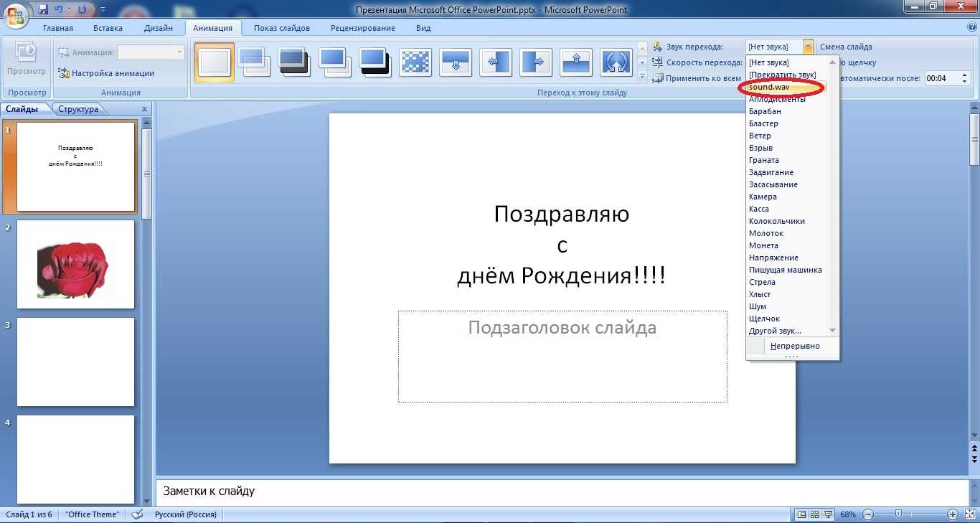The width and height of the screenshot is (980, 523).
Task: Select the Пишущая машинка sound
Action: (786, 270)
